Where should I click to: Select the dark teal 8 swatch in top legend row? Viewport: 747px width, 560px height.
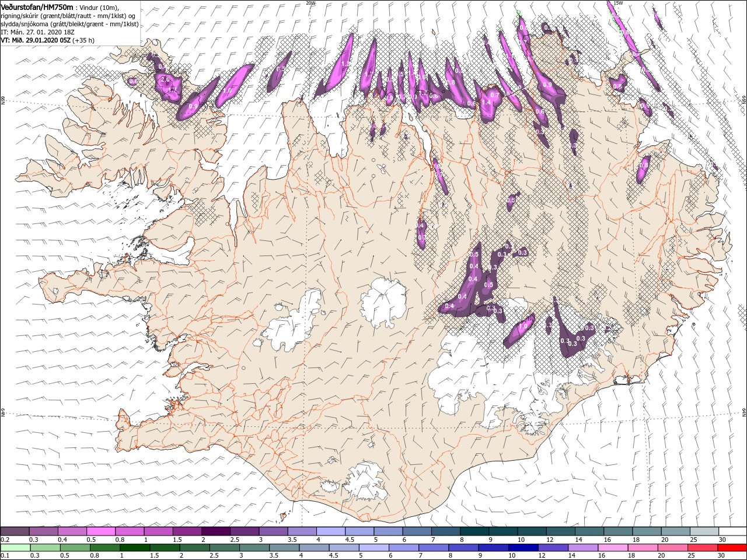[x=474, y=531]
